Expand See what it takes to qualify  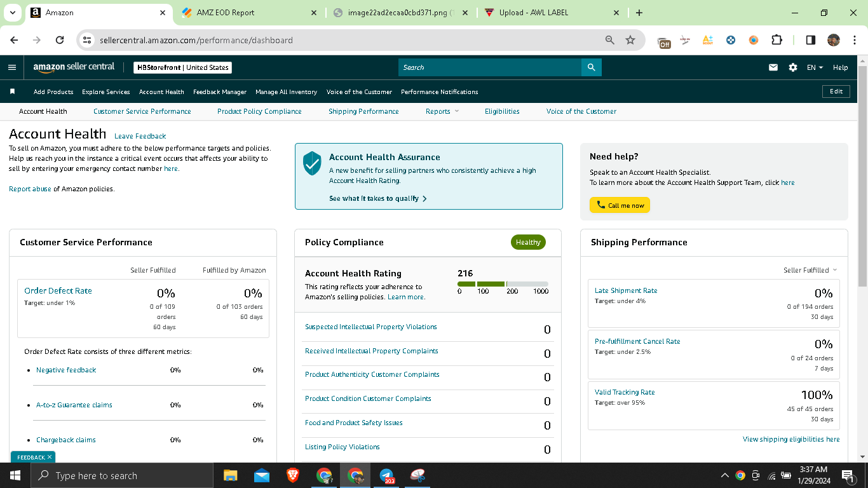(378, 198)
